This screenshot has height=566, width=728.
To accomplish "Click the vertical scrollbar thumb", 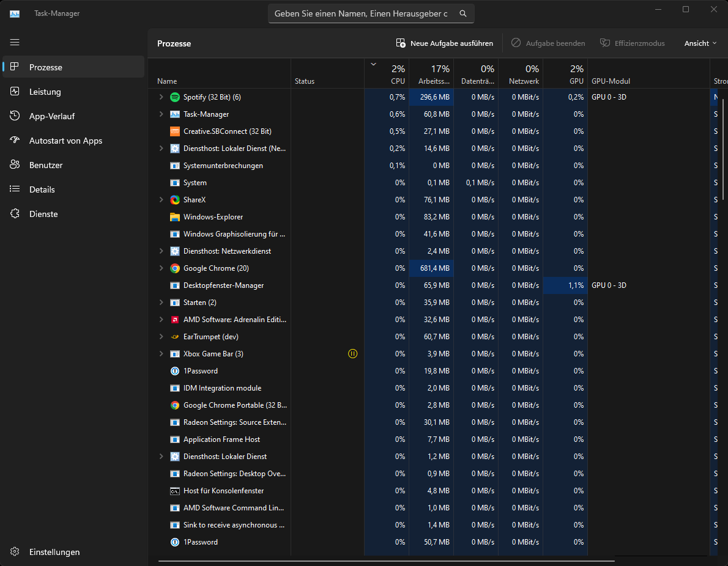I will (722, 149).
